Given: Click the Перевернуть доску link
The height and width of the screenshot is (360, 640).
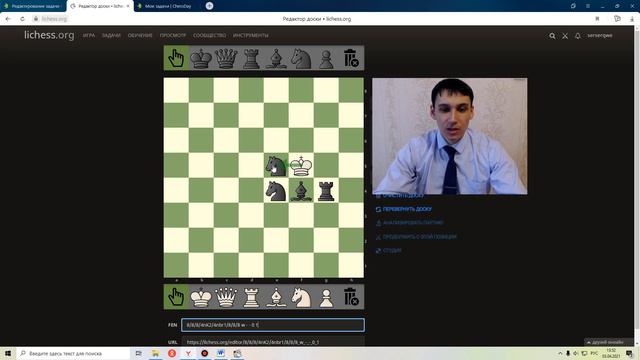Looking at the screenshot, I should point(404,209).
